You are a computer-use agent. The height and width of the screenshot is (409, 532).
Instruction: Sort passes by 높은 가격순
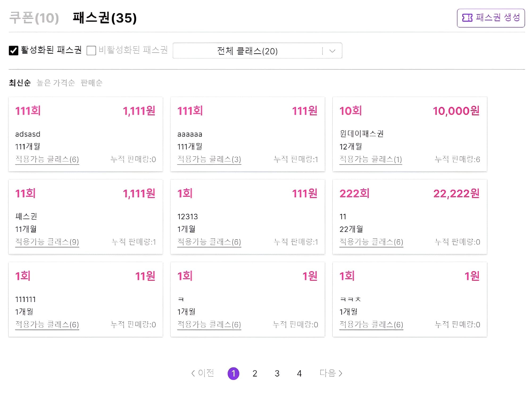click(x=55, y=83)
